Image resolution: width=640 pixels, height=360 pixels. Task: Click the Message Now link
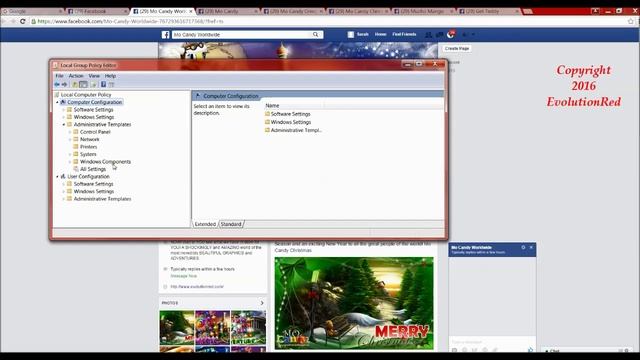tap(184, 276)
